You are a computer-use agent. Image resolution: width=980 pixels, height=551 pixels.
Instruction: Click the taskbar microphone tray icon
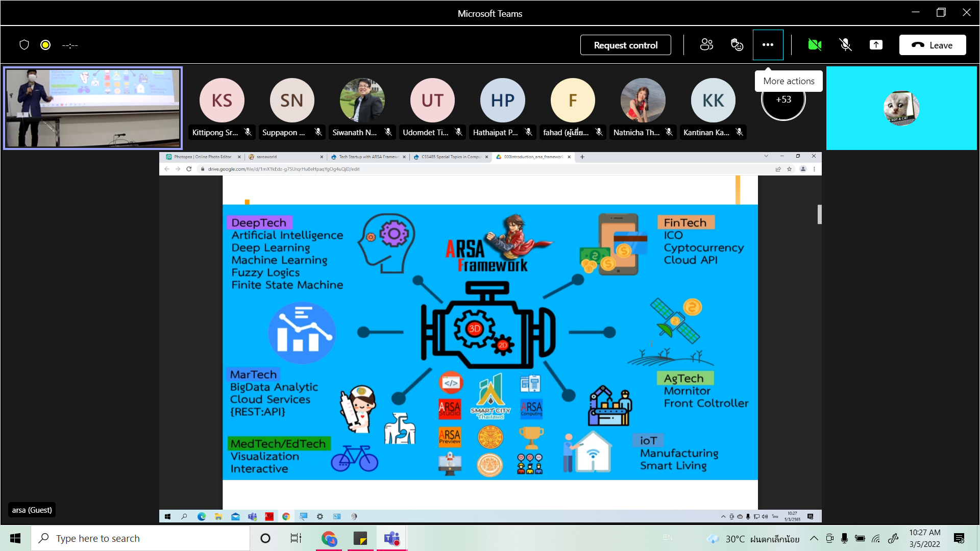(844, 538)
